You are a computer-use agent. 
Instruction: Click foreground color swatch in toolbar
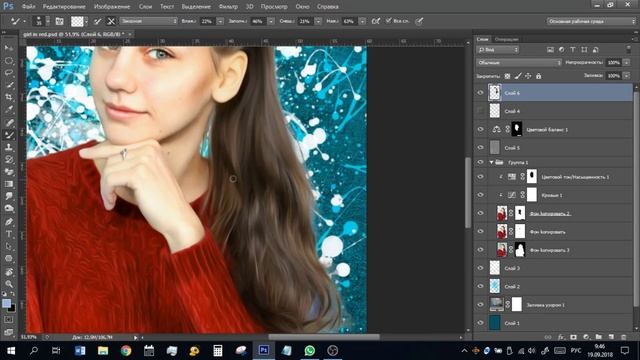coord(7,303)
